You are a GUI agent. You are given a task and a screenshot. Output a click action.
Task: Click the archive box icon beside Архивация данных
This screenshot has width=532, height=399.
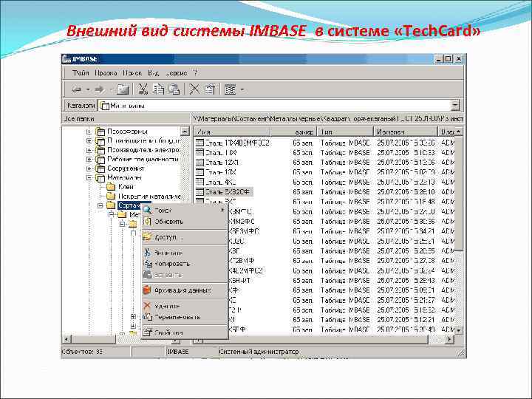pyautogui.click(x=147, y=290)
